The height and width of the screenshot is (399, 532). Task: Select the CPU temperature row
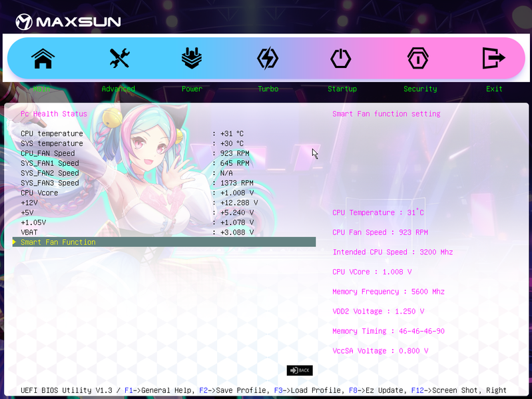pos(164,134)
